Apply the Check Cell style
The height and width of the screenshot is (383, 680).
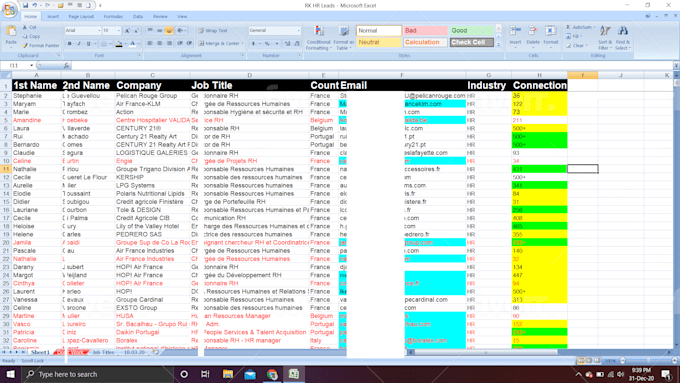tap(471, 42)
